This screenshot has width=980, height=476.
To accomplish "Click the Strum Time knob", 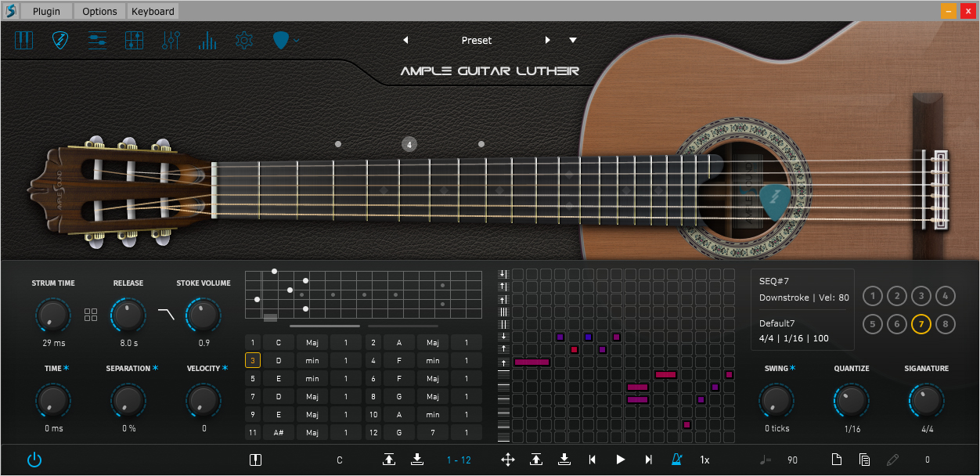I will 52,315.
